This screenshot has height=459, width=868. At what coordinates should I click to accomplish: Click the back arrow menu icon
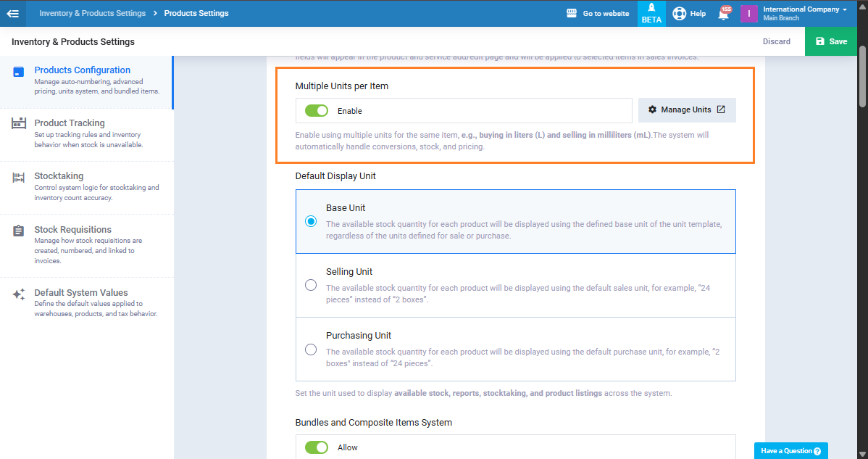pos(12,13)
